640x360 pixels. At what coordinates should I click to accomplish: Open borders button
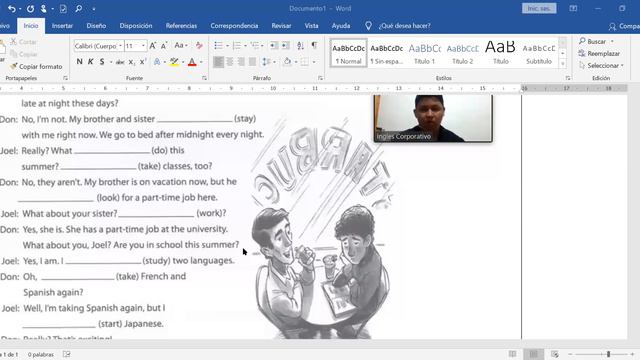(304, 62)
